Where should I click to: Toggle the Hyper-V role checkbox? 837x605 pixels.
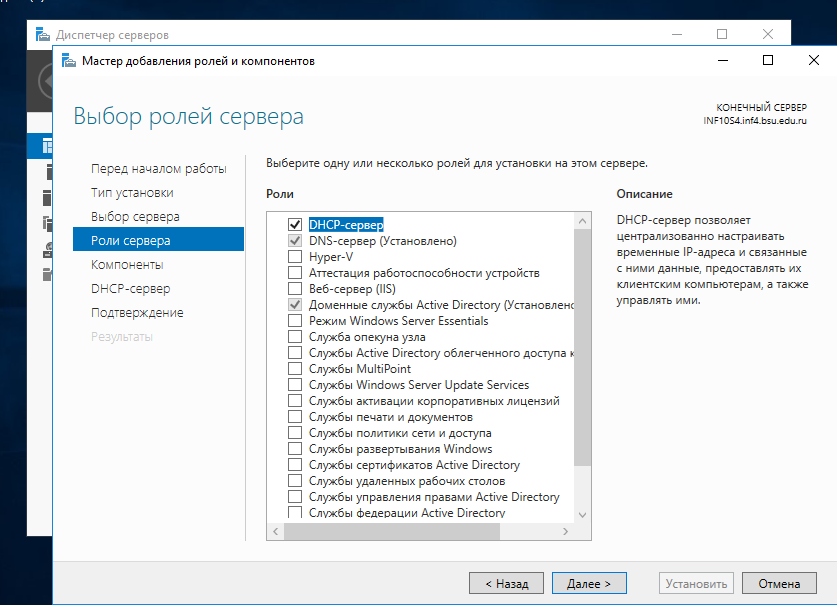pyautogui.click(x=295, y=256)
